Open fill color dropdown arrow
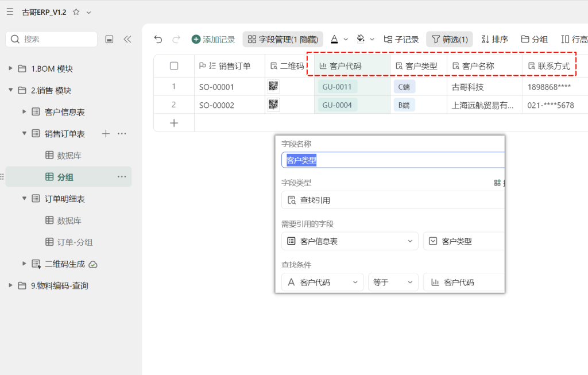This screenshot has width=588, height=375. [x=372, y=40]
